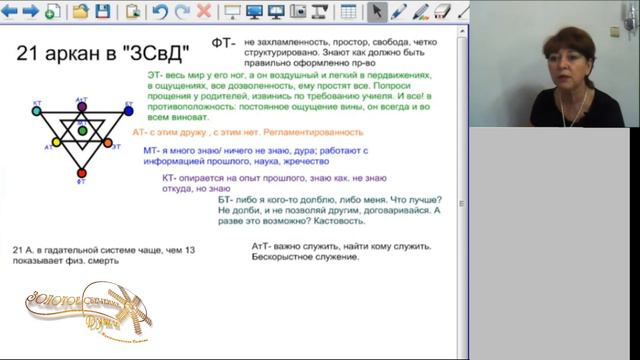Click the blue БТ circle in diagram
Screen dimensions: 640x360
(129, 111)
